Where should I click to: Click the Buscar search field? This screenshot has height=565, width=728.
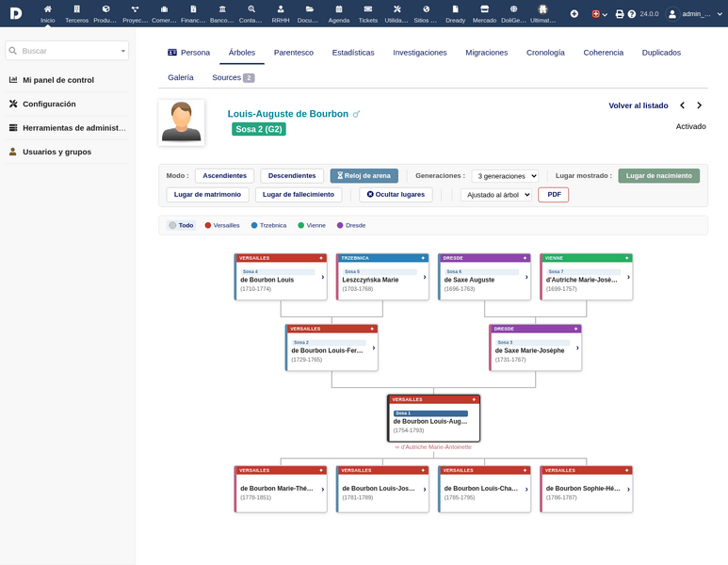(67, 51)
